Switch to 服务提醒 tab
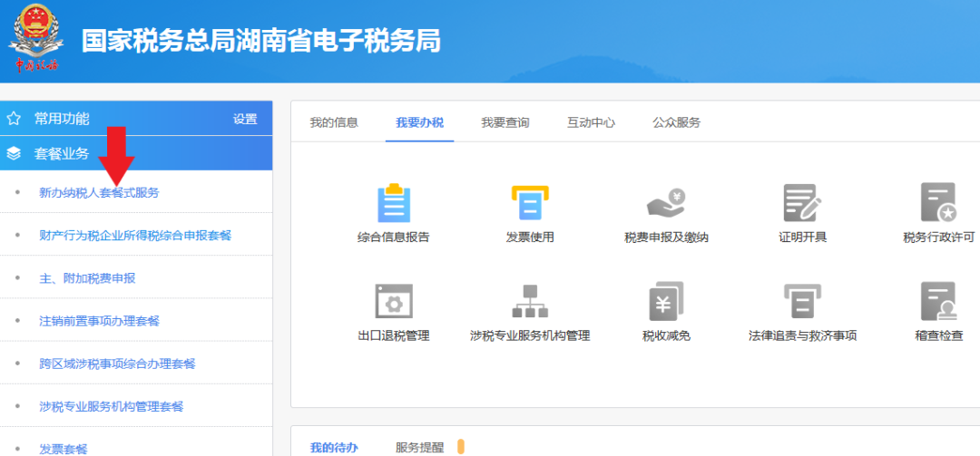The height and width of the screenshot is (456, 980). tap(419, 447)
